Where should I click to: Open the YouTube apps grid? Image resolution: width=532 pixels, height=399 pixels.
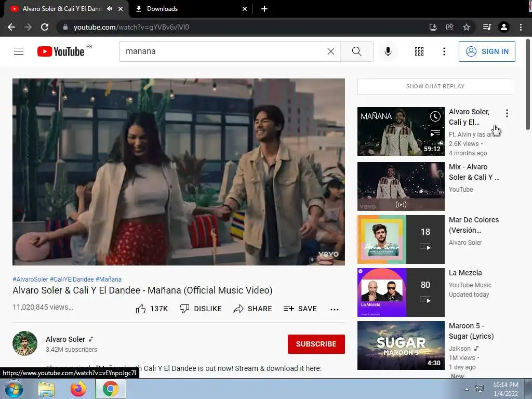(419, 51)
